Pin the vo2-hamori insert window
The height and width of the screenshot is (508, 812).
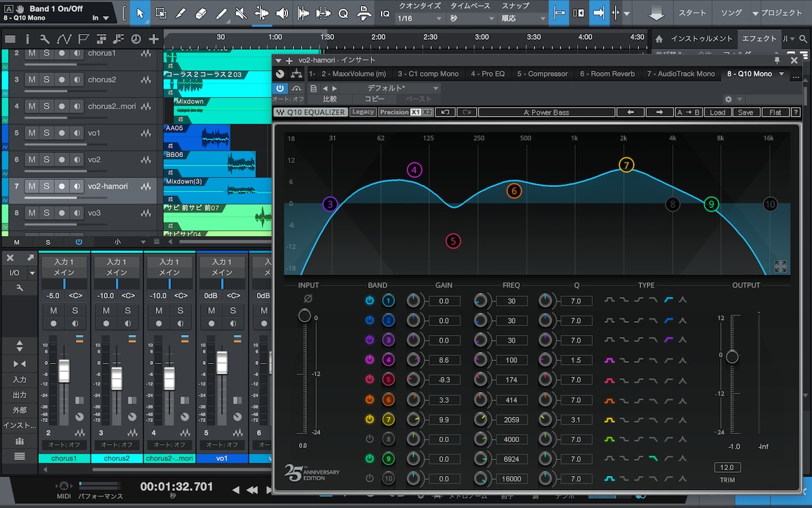click(x=777, y=60)
